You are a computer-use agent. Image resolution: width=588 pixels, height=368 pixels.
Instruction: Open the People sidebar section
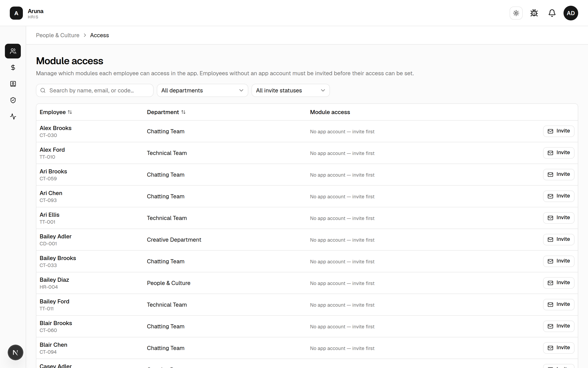pos(13,51)
